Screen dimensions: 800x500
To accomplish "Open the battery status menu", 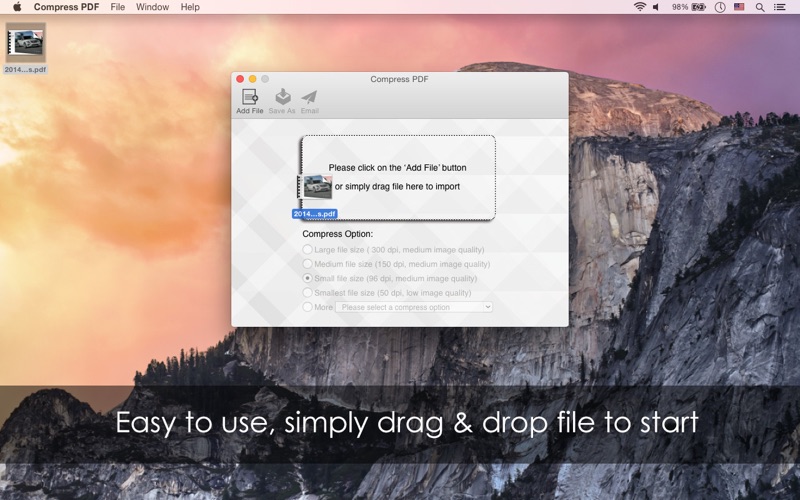I will [x=698, y=7].
